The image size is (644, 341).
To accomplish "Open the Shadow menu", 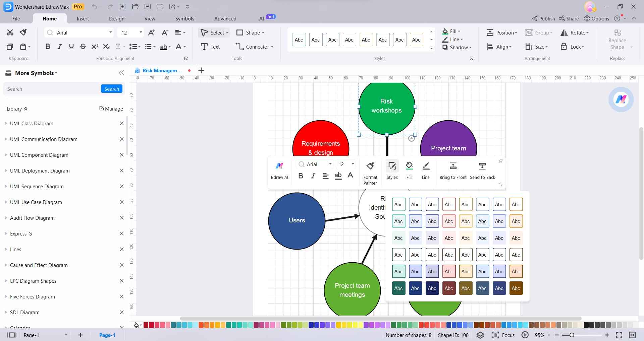I will (457, 47).
